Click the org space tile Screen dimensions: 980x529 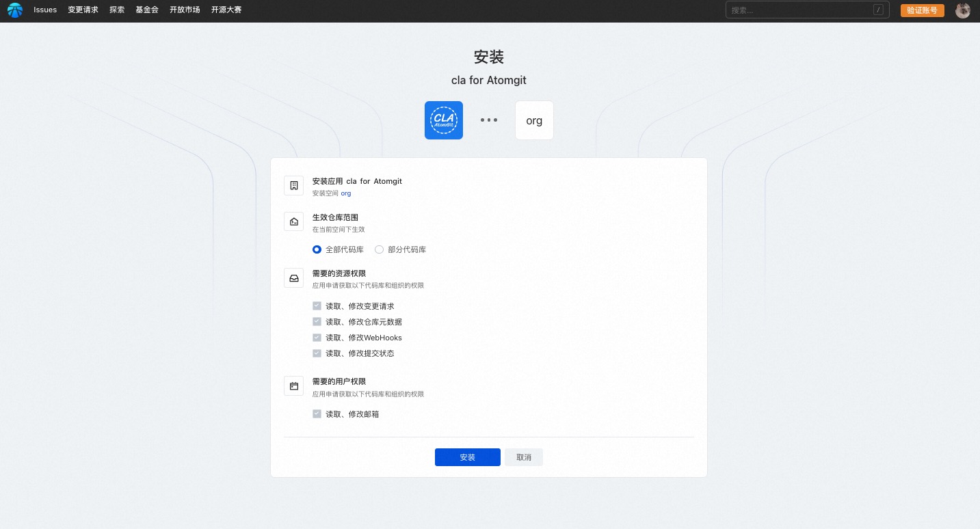coord(534,120)
